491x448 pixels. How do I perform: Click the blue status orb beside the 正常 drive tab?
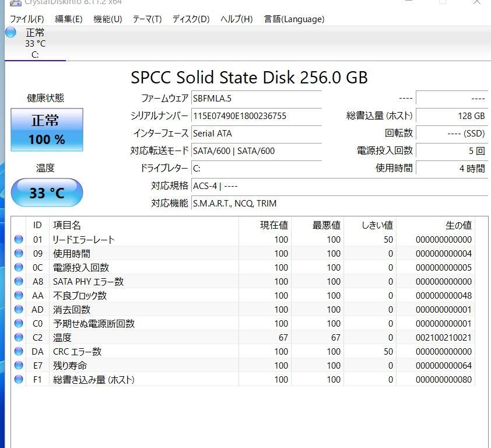click(x=11, y=32)
